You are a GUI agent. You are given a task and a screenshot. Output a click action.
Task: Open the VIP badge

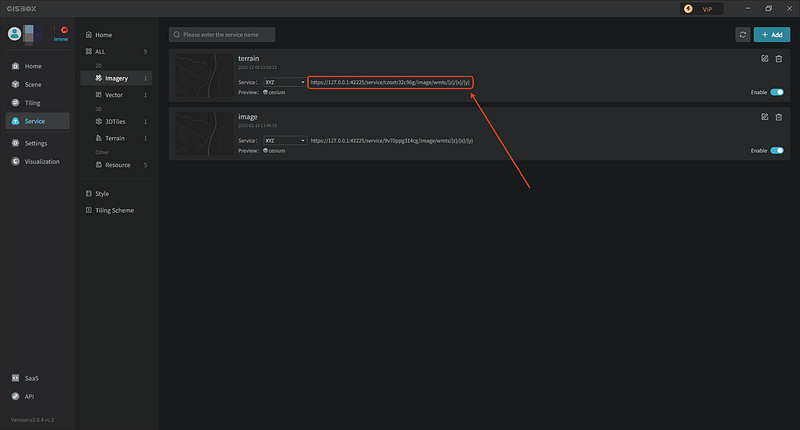coord(701,9)
